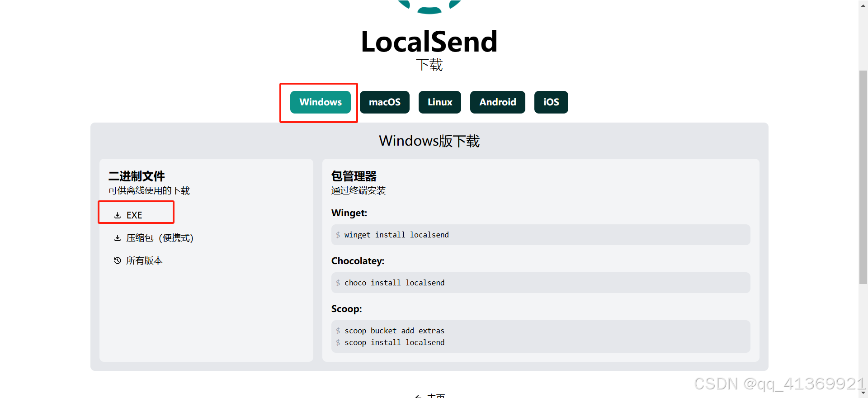
Task: Select the Windows platform tab
Action: point(321,102)
